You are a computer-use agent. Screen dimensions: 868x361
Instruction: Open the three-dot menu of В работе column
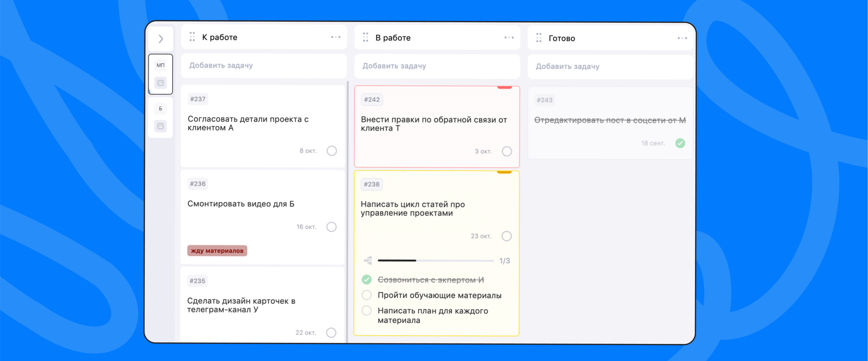509,38
